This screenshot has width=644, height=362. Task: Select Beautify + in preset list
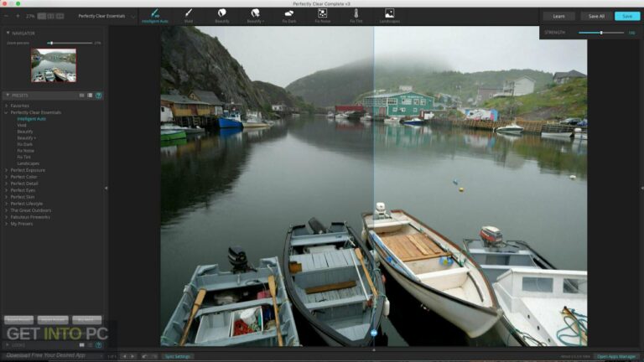(x=26, y=138)
